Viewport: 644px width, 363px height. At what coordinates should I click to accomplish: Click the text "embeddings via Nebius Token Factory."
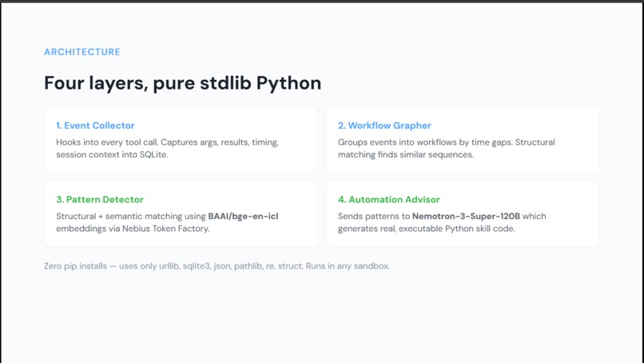pos(133,229)
